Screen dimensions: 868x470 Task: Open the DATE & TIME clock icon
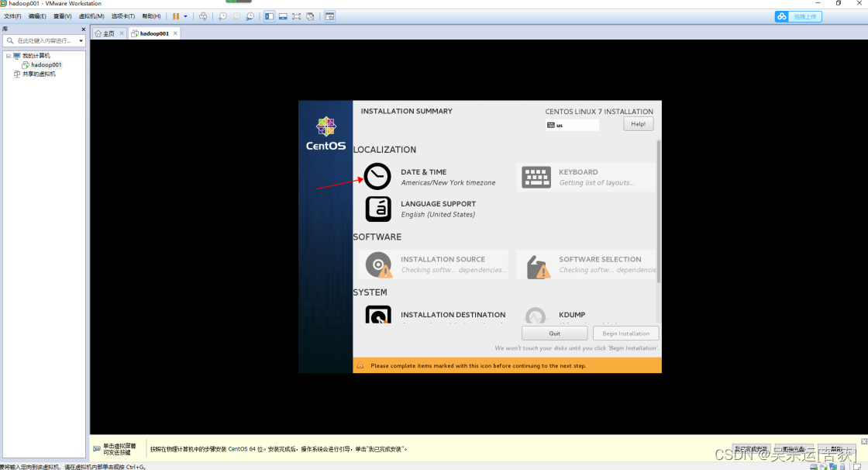pos(377,177)
